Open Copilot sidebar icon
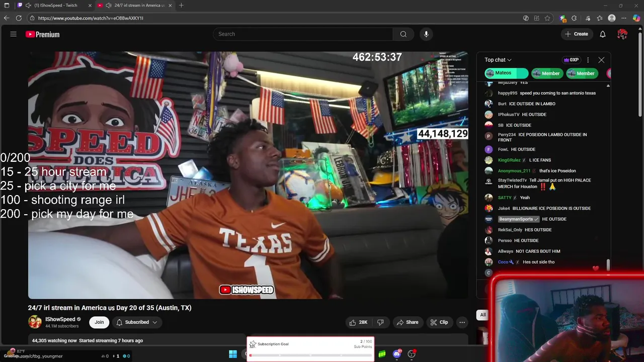 tap(636, 18)
